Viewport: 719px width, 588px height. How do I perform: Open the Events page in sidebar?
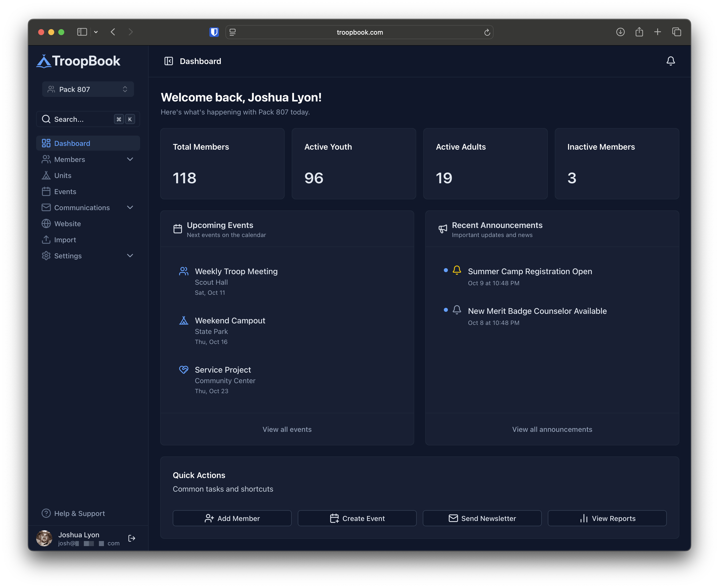click(65, 191)
